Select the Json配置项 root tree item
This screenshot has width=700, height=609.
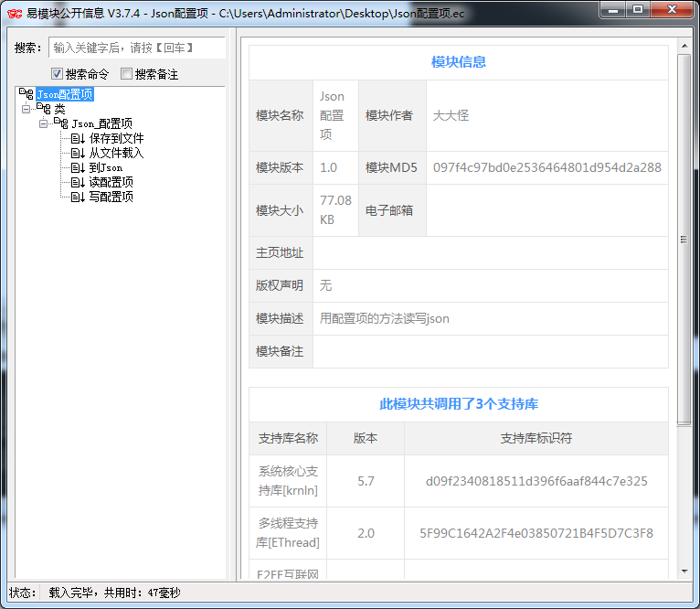65,94
